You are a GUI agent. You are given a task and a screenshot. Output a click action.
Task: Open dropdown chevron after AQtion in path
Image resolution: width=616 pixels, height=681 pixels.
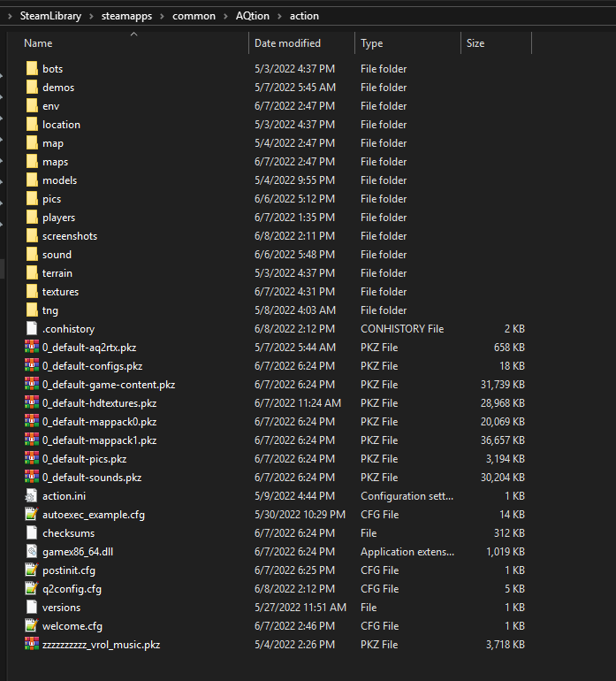(x=279, y=16)
